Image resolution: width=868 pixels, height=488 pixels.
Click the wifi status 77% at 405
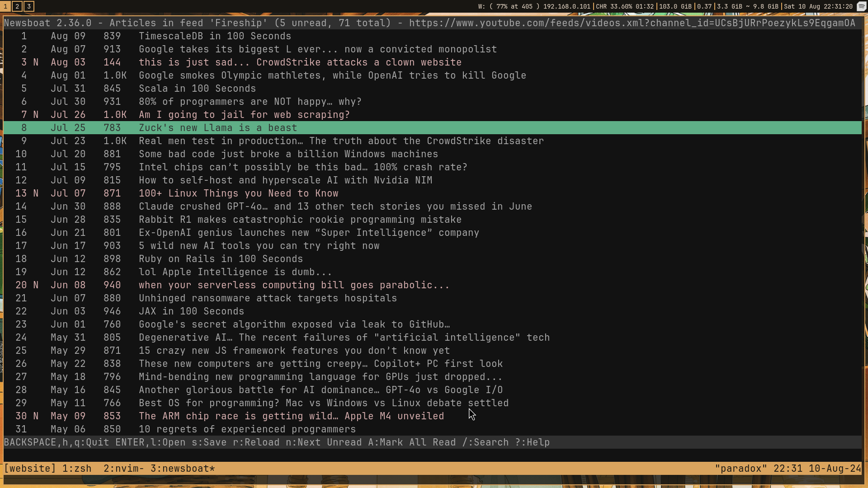509,6
